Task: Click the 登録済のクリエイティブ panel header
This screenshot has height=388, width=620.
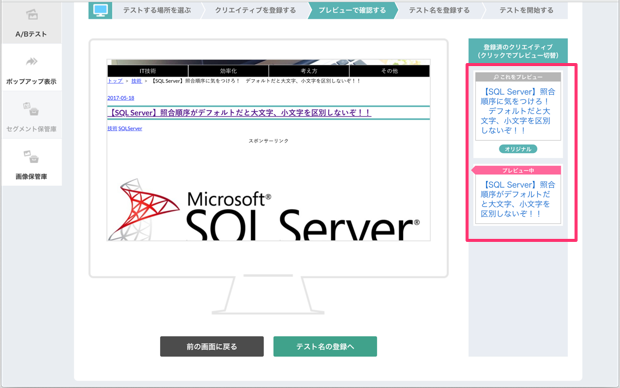Action: click(x=518, y=51)
